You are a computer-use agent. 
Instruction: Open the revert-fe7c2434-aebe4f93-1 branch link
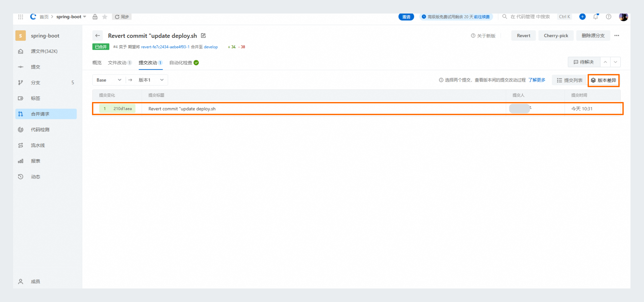point(165,47)
